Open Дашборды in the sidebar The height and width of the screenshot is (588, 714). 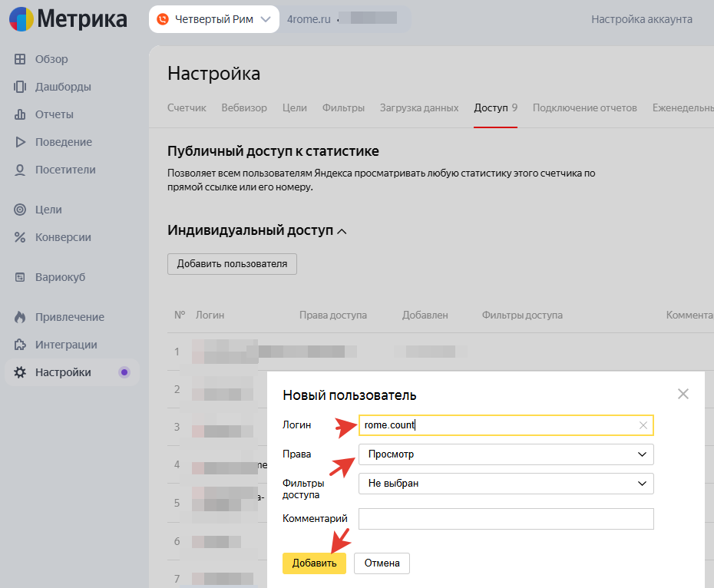tap(63, 87)
